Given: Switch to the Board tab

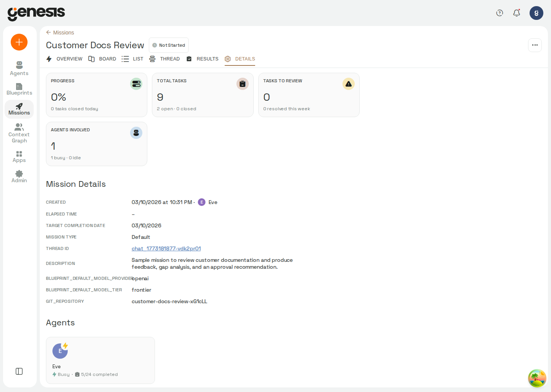Looking at the screenshot, I should click(102, 59).
